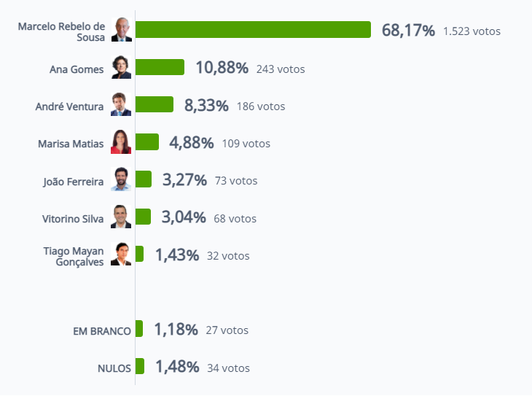The width and height of the screenshot is (532, 396).
Task: Click the João Ferreira name label
Action: click(x=74, y=182)
